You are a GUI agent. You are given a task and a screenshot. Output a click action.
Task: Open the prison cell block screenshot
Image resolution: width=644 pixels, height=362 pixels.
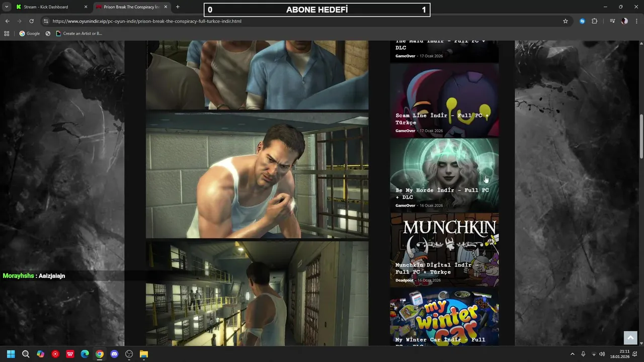click(257, 294)
